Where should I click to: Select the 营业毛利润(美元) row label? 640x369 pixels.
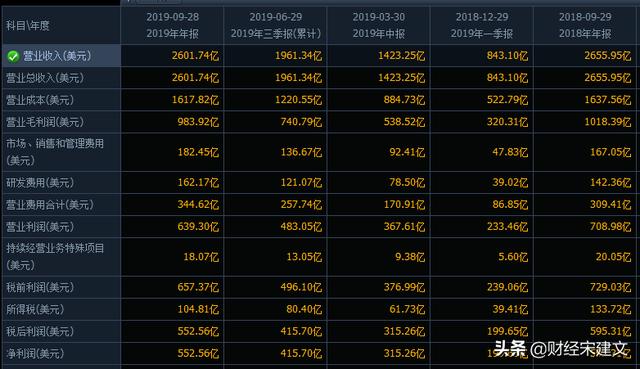tap(44, 122)
